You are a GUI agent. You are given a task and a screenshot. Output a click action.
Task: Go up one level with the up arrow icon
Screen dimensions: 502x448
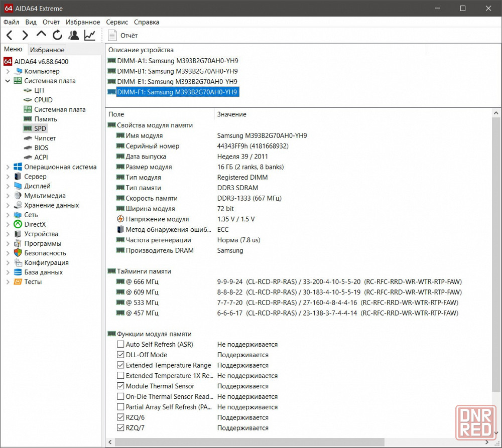[41, 35]
